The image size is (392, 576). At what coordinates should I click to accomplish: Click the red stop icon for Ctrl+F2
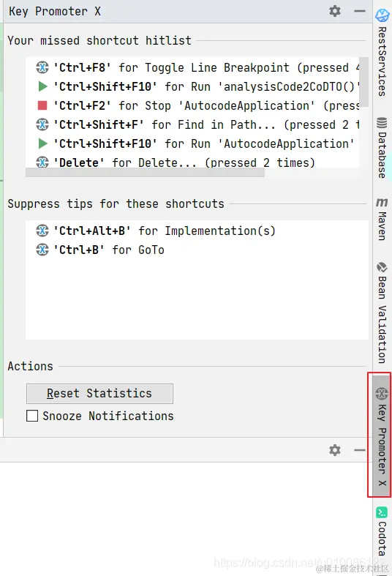tap(42, 106)
